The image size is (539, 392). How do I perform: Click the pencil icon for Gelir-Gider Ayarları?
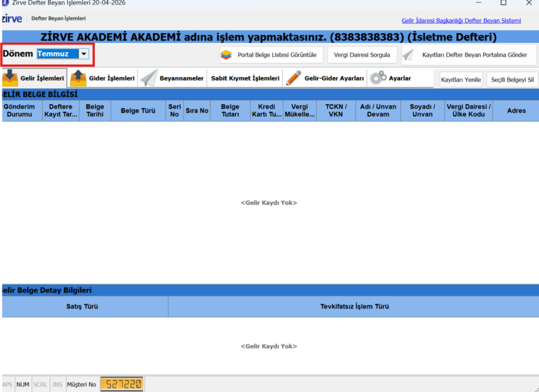(x=293, y=78)
